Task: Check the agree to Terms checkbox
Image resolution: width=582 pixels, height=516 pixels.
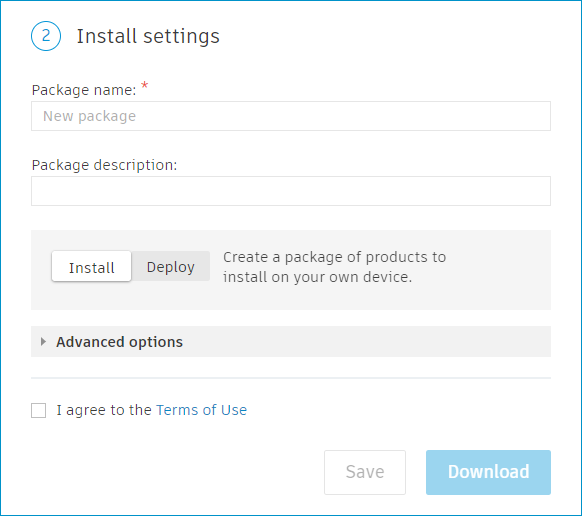Action: tap(39, 410)
